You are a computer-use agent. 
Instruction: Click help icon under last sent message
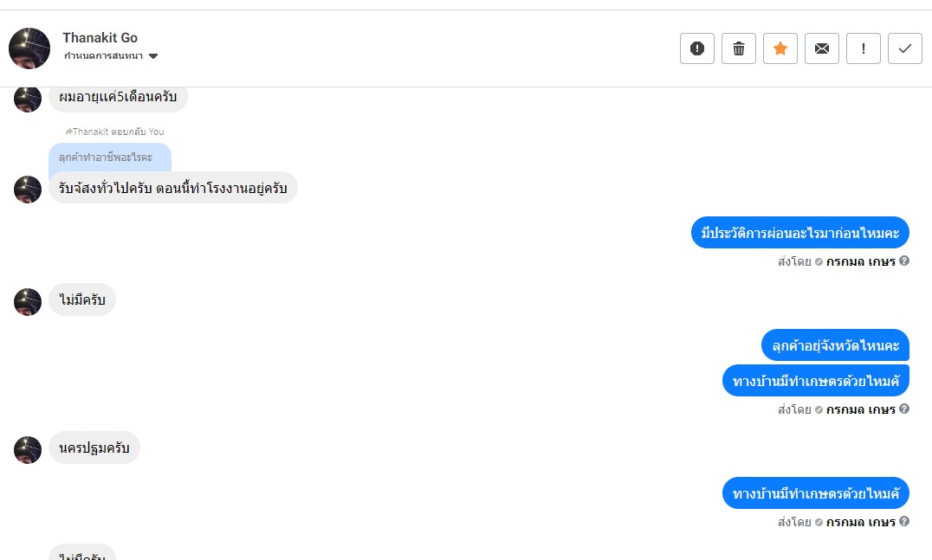tap(904, 521)
